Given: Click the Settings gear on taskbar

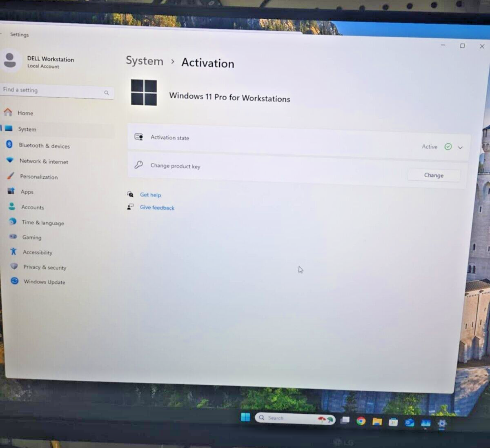Looking at the screenshot, I should [x=442, y=424].
